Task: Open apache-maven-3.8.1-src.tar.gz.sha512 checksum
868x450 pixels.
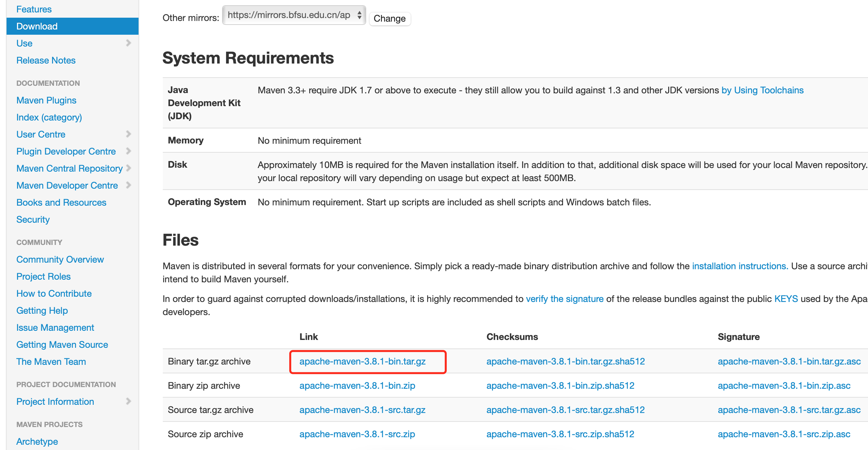Action: point(565,410)
